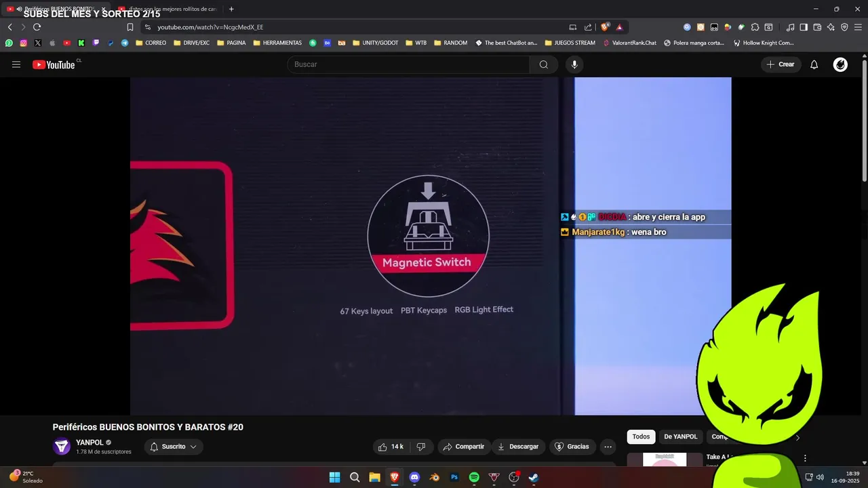The height and width of the screenshot is (488, 868).
Task: Open YANPOL channel avatar
Action: pos(62,447)
